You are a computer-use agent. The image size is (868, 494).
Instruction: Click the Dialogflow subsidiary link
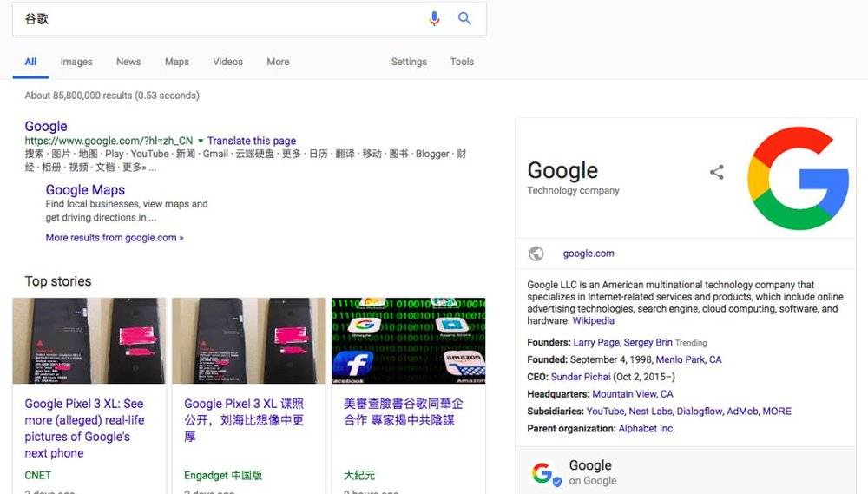(700, 411)
